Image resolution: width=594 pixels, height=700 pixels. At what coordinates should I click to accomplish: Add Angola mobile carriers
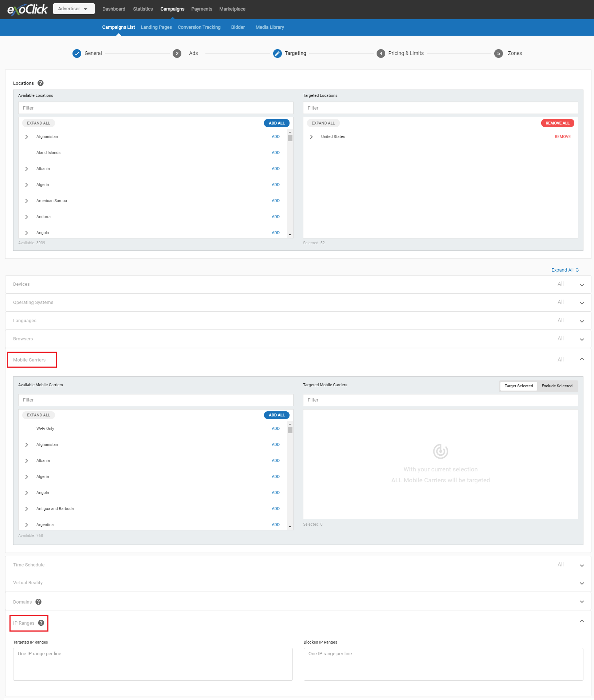tap(276, 493)
